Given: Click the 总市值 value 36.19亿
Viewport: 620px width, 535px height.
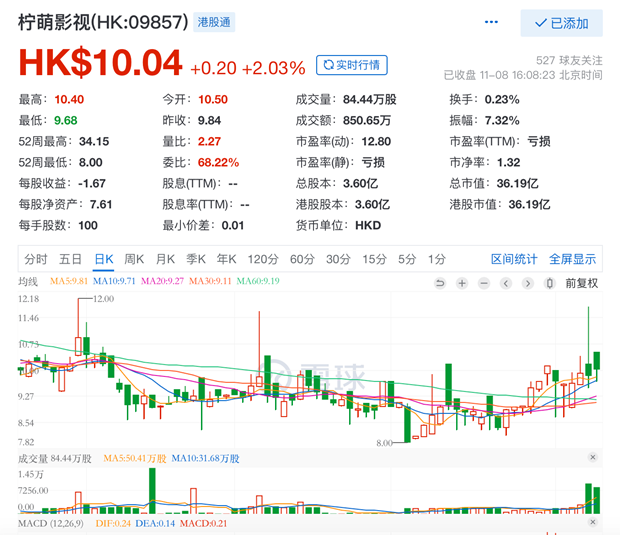Looking at the screenshot, I should tap(517, 183).
